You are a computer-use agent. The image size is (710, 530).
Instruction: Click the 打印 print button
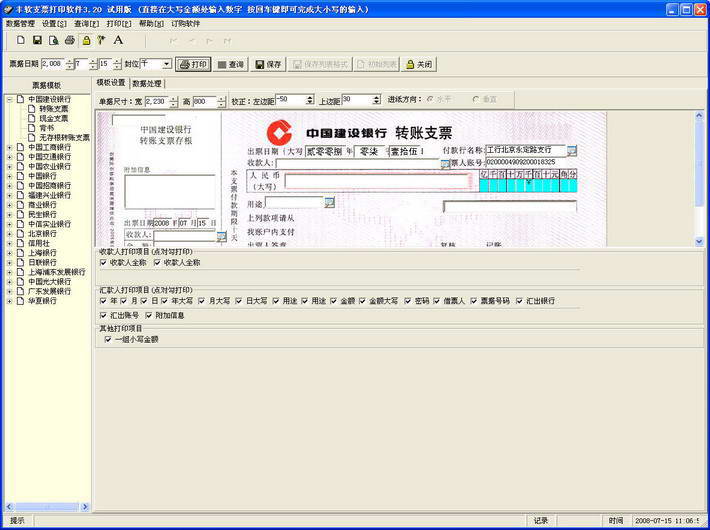tap(193, 64)
